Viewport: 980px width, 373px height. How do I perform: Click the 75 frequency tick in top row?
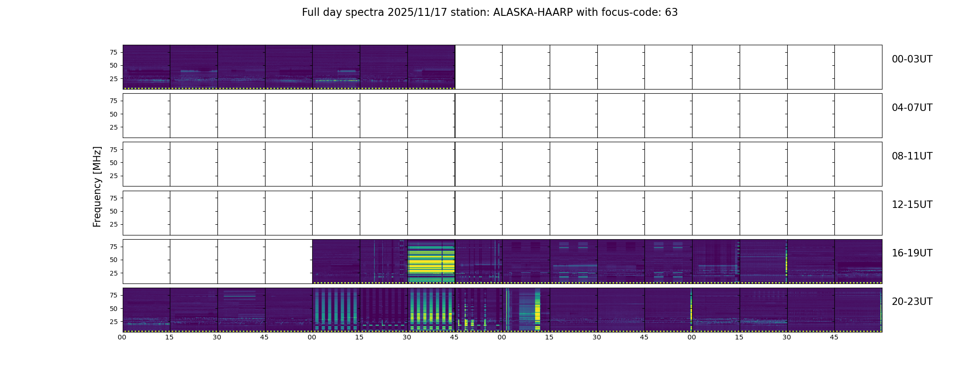(x=113, y=53)
